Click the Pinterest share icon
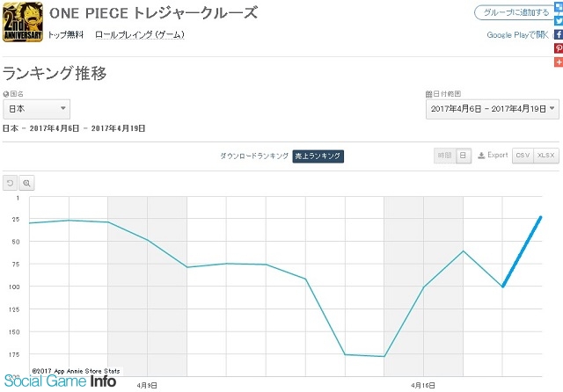This screenshot has height=392, width=563. coord(559,48)
